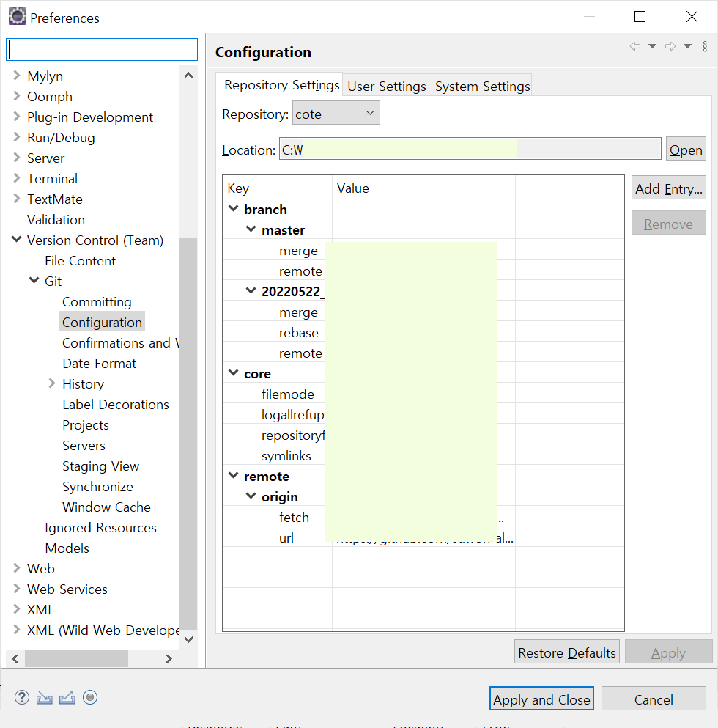Screen dimensions: 718x728
Task: Collapse the Git tree node
Action: pos(34,280)
